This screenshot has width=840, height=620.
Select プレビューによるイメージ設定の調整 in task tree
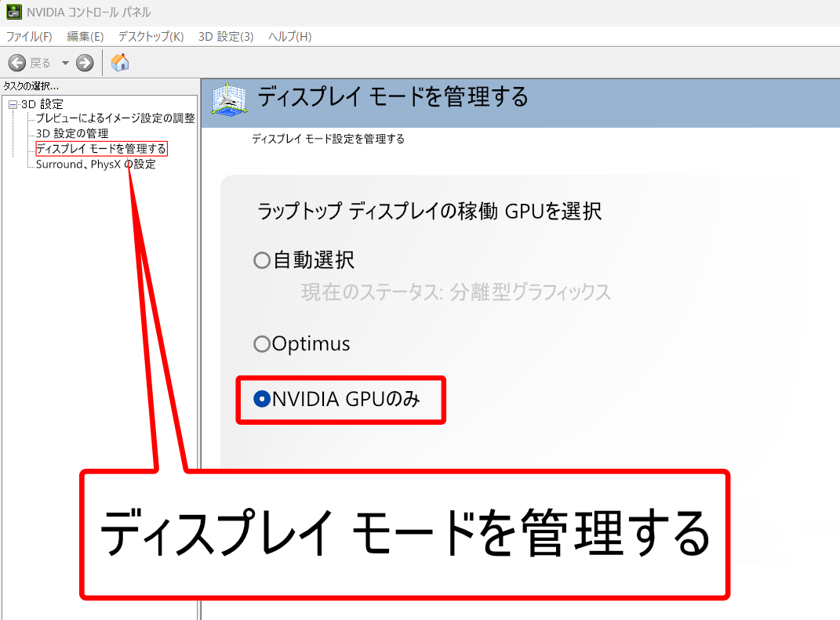(x=115, y=118)
